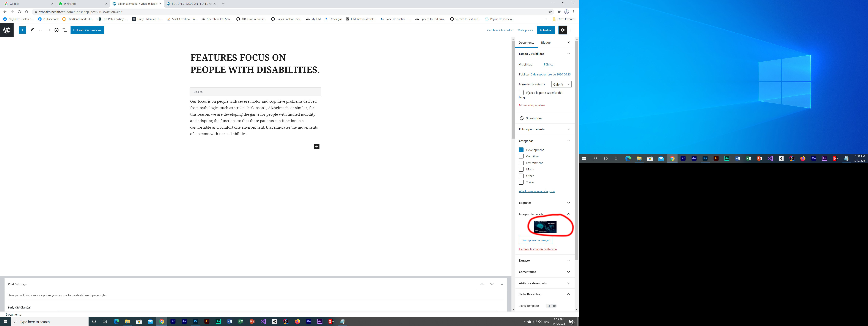868x326 pixels.
Task: Open the revisions clock icon
Action: coord(522,118)
